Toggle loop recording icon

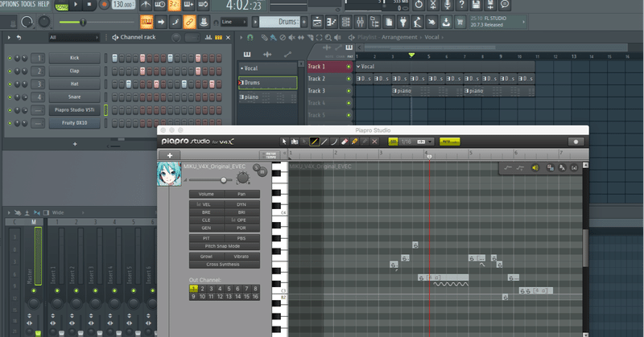tap(203, 5)
